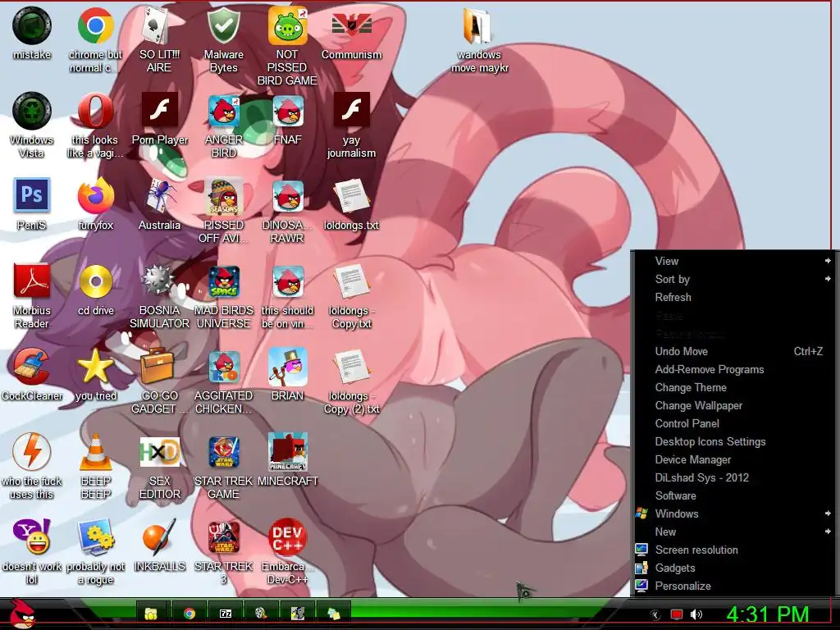Open the VLC cone 'BEEP BEEP' icon

coord(95,466)
